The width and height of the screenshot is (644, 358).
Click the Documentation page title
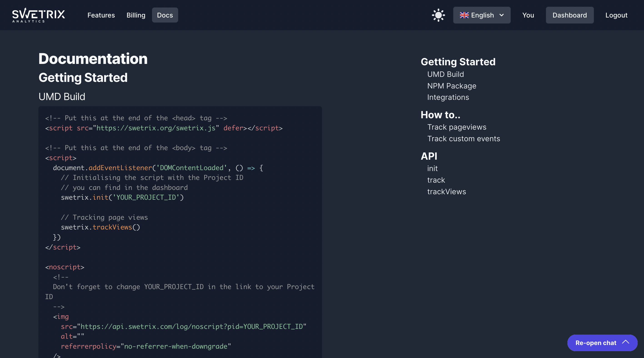pyautogui.click(x=93, y=59)
